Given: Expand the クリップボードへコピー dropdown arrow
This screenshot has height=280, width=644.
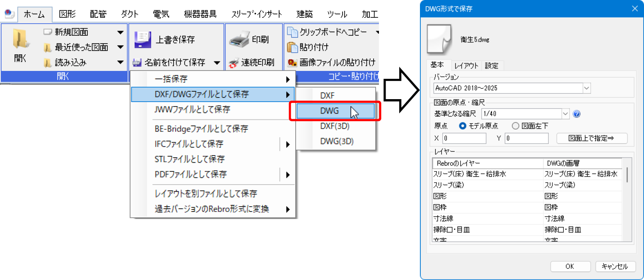Looking at the screenshot, I should [377, 32].
